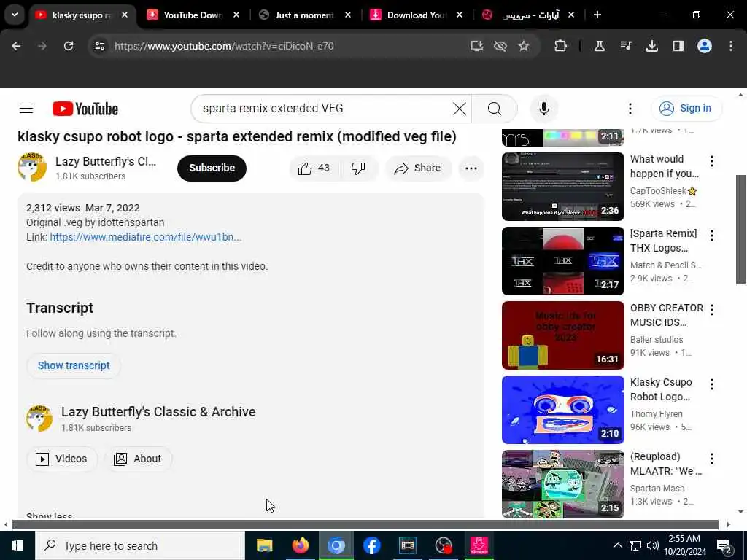Viewport: 747px width, 560px height.
Task: Open the YouTube hamburger guide menu
Action: pos(26,109)
